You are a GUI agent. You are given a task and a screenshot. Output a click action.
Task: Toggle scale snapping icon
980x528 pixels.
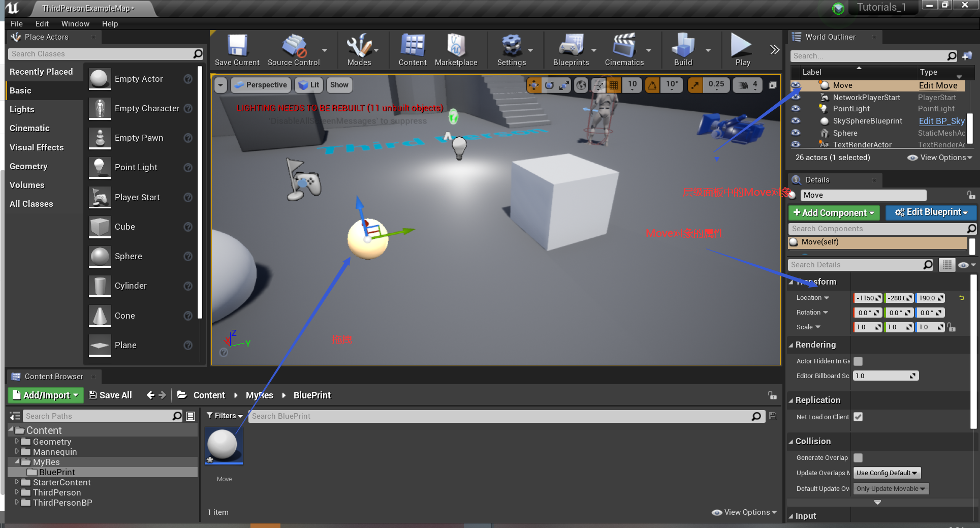tap(694, 85)
